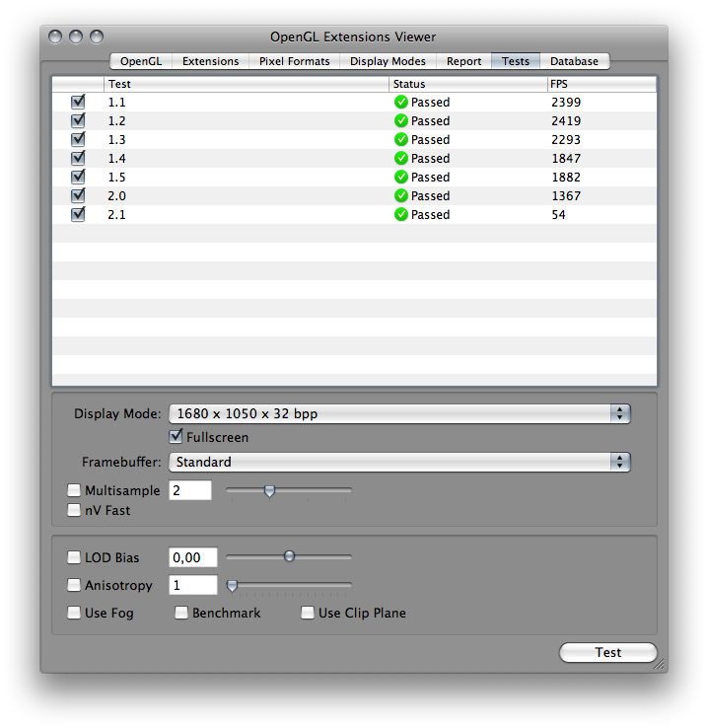Switch to the OpenGL tab

[141, 61]
